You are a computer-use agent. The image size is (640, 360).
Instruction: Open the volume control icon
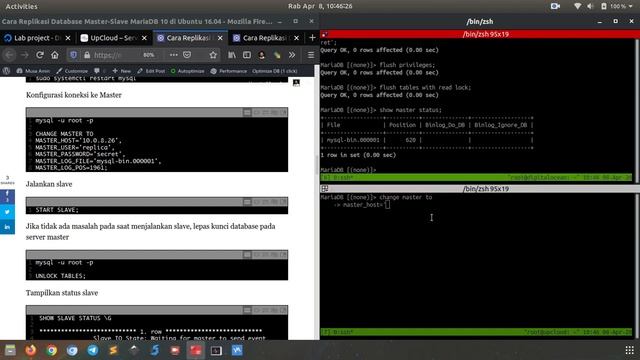(590, 6)
